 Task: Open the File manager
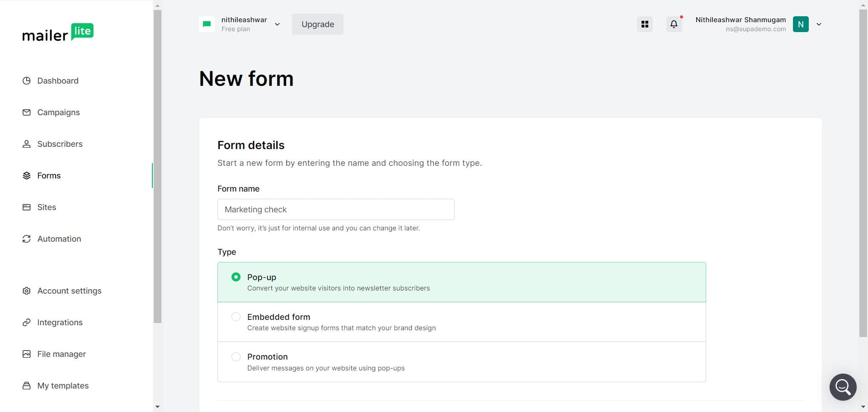[x=61, y=354]
